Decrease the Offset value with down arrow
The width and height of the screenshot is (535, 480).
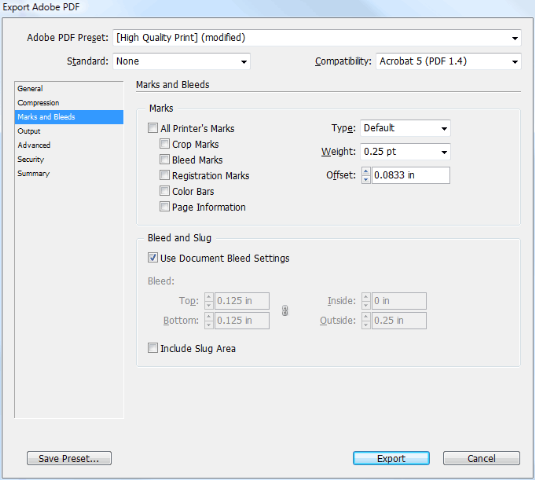click(366, 179)
